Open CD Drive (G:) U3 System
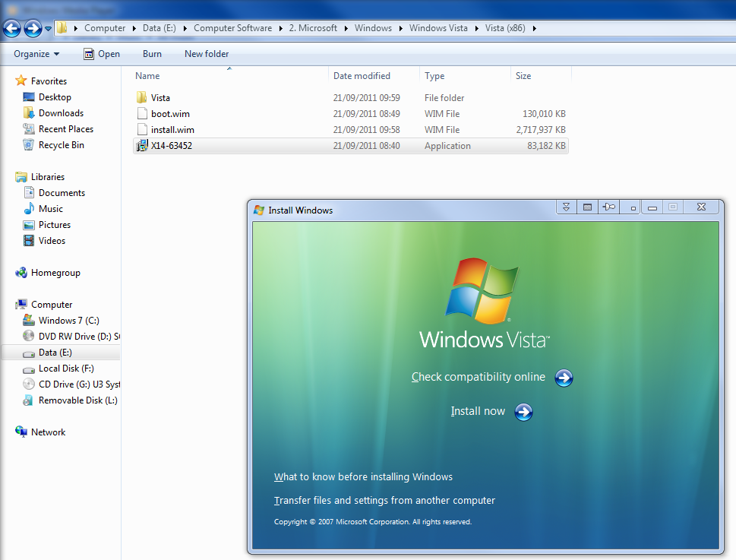This screenshot has width=736, height=560. coord(79,384)
